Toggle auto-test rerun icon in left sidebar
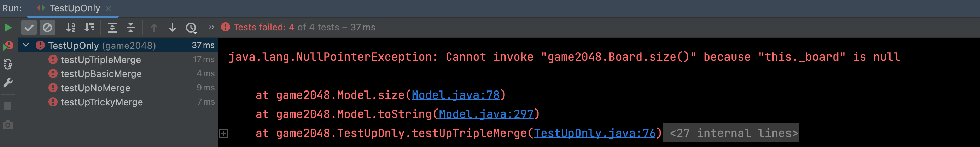This screenshot has height=147, width=980. (x=8, y=65)
